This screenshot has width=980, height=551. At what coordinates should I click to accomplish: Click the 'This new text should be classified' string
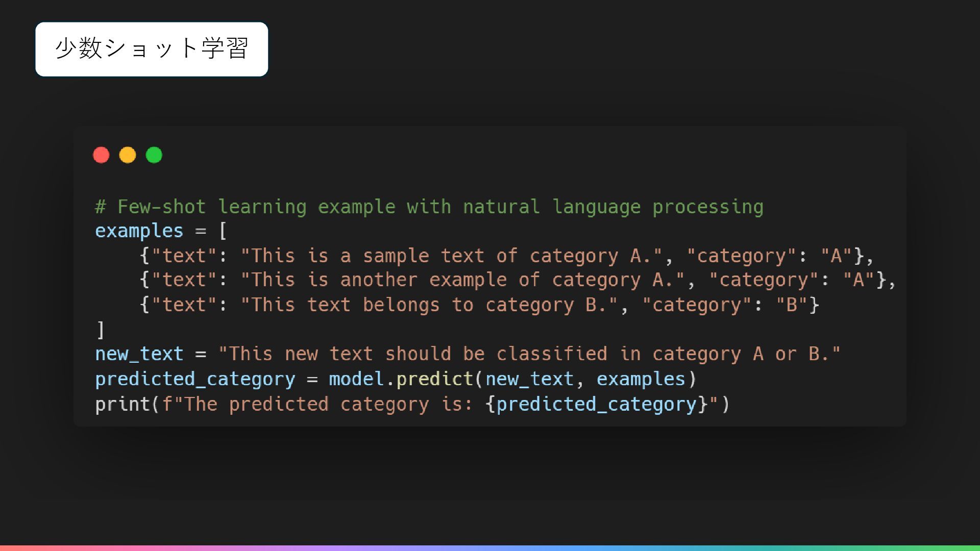[529, 354]
